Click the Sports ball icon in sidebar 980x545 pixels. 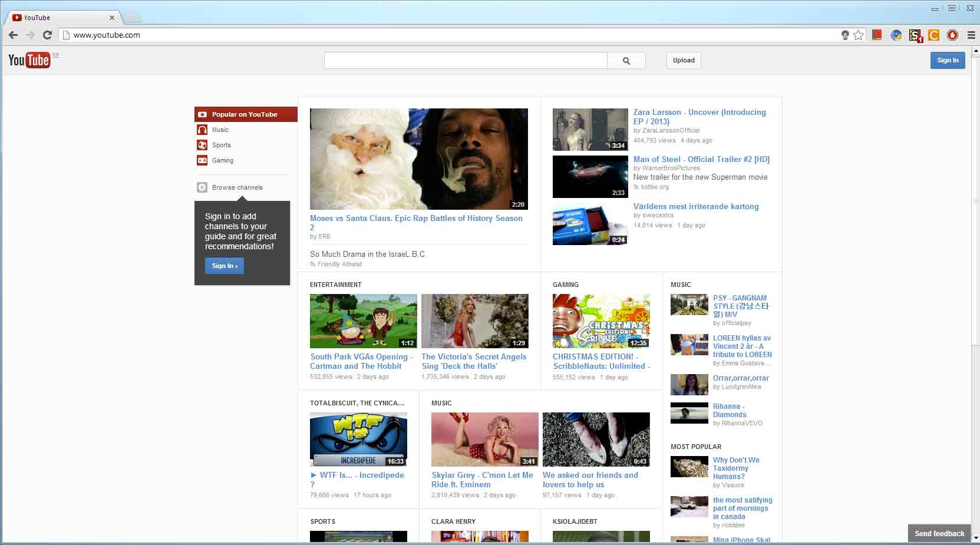202,145
